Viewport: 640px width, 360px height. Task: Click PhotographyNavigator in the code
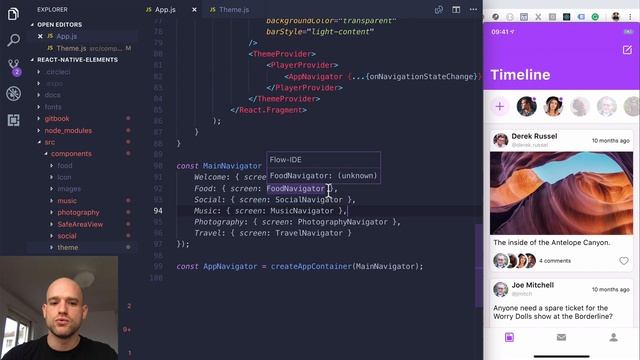coord(342,222)
